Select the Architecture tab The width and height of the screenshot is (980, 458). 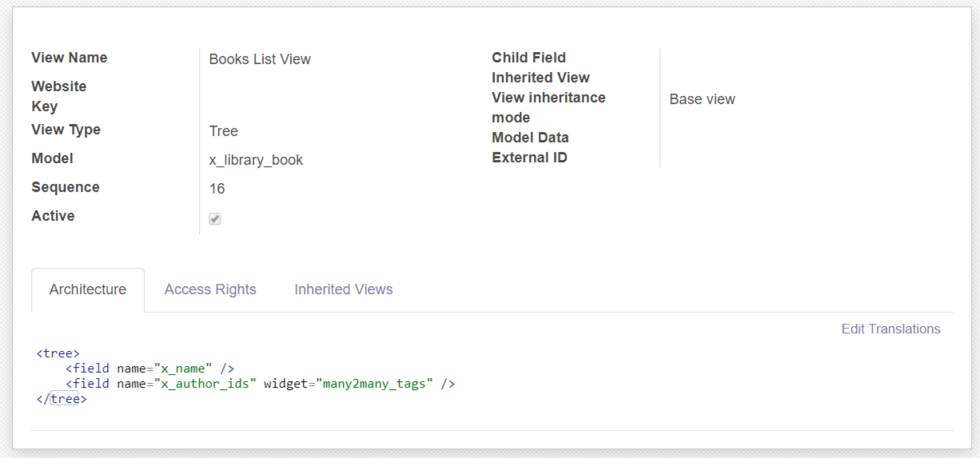(x=88, y=289)
